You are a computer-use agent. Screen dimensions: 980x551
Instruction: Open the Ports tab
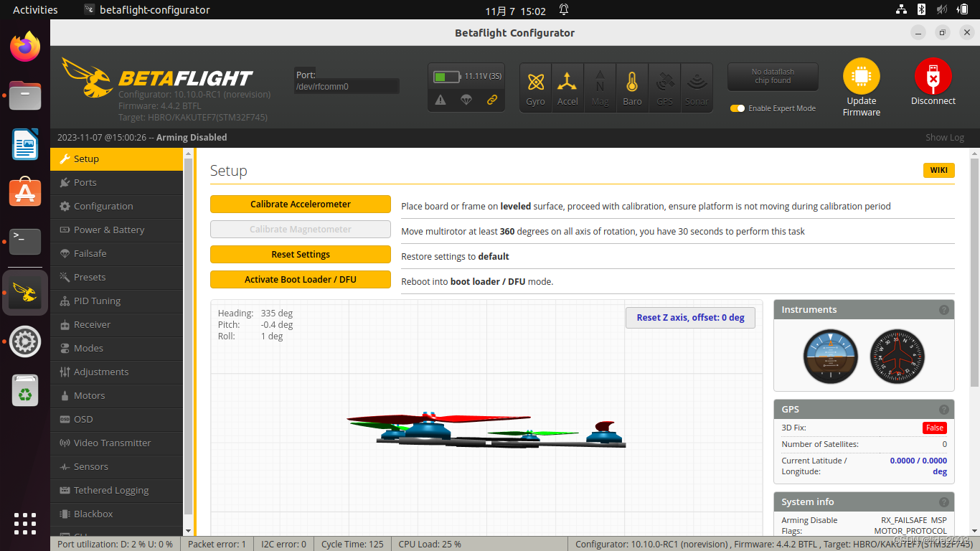[x=116, y=183]
